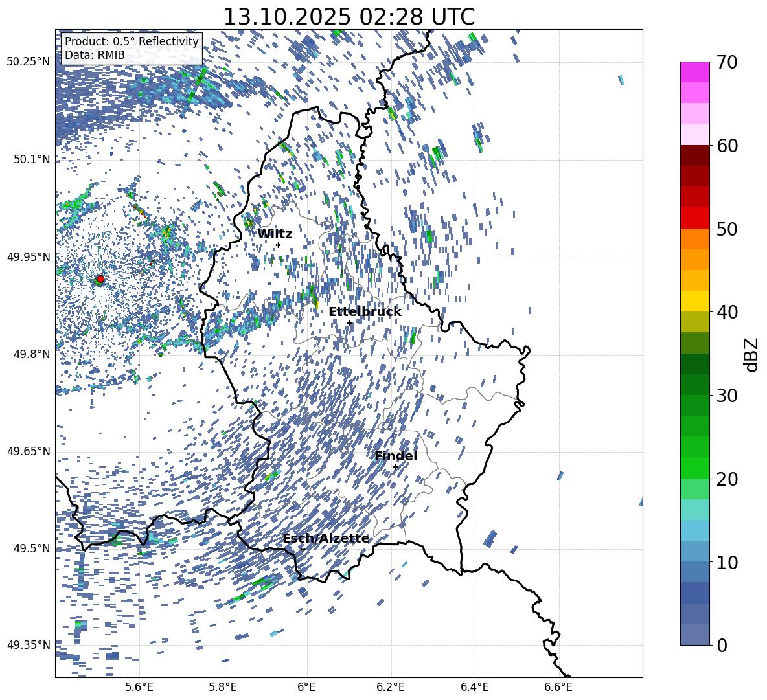
Task: Click the Esch/Alzette location cross marker
Action: pos(303,549)
